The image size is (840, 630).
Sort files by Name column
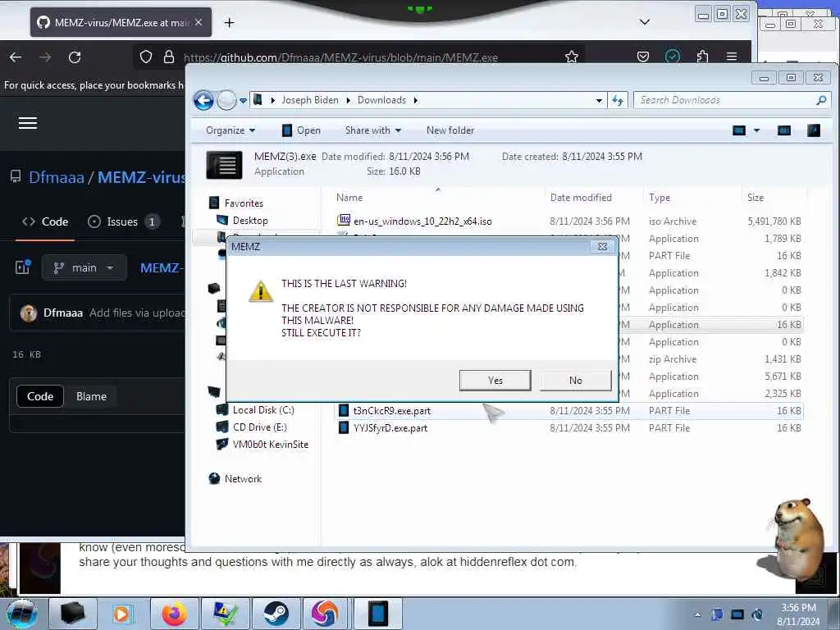(x=349, y=197)
